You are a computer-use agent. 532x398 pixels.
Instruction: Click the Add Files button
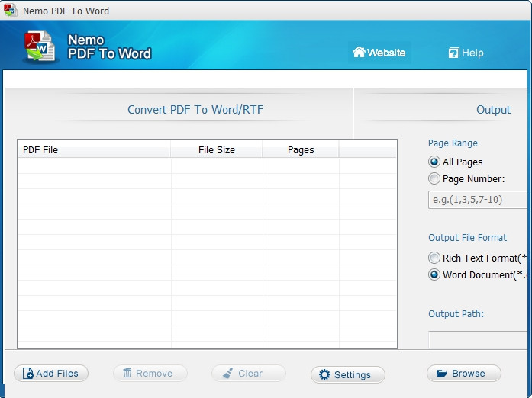[x=51, y=374]
